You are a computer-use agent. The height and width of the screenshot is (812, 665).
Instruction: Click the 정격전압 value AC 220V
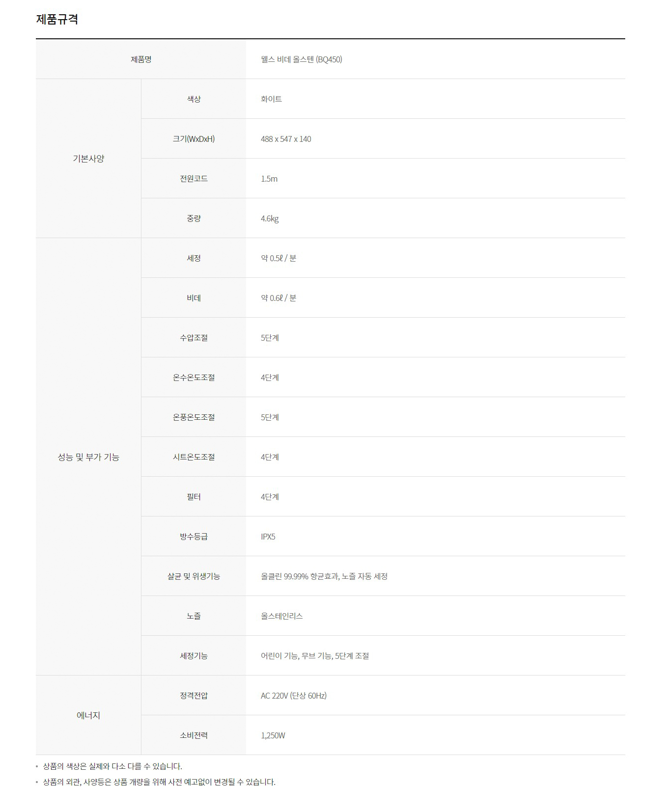tap(294, 696)
